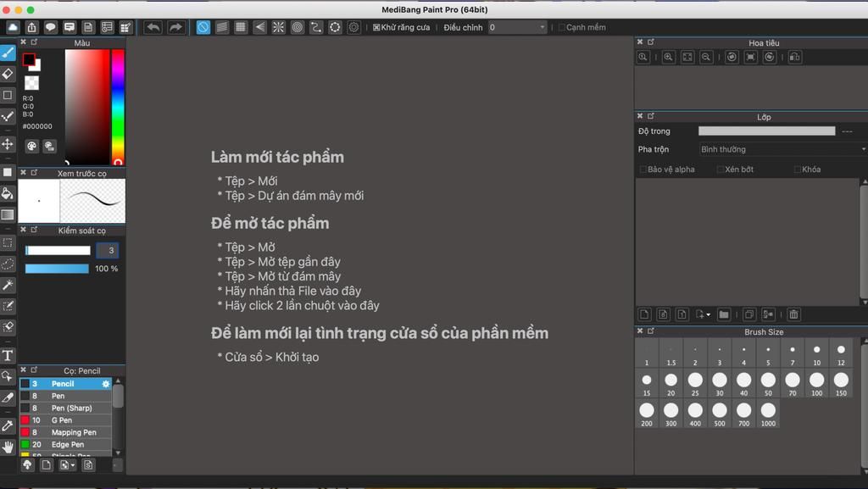Click the brush opacity 100 % slider
The image size is (868, 489).
click(57, 269)
